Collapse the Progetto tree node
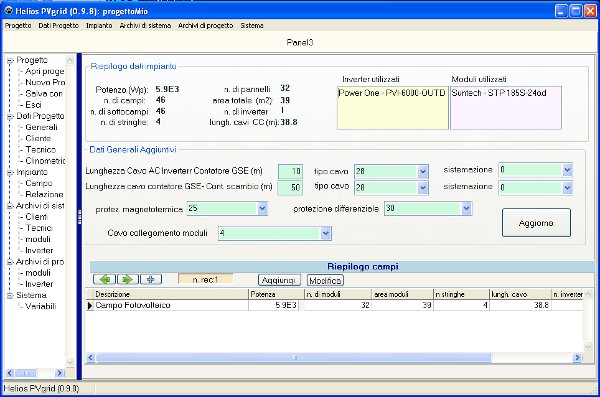Viewport: 600px width, 397px height. coord(10,60)
